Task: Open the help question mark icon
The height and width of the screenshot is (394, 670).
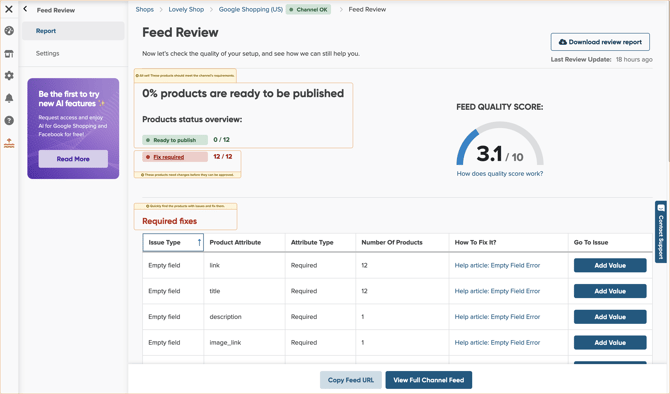Action: tap(9, 121)
